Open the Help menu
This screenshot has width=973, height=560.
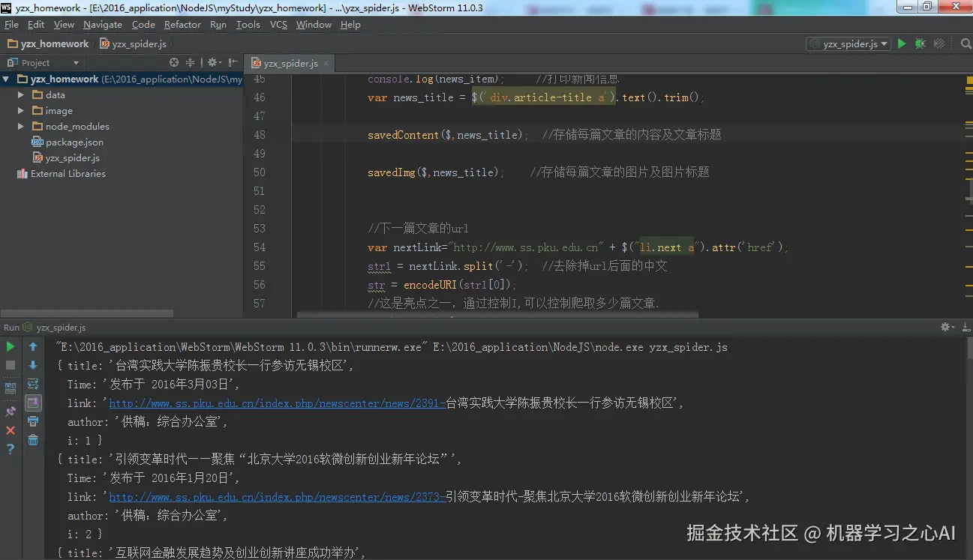[x=350, y=25]
